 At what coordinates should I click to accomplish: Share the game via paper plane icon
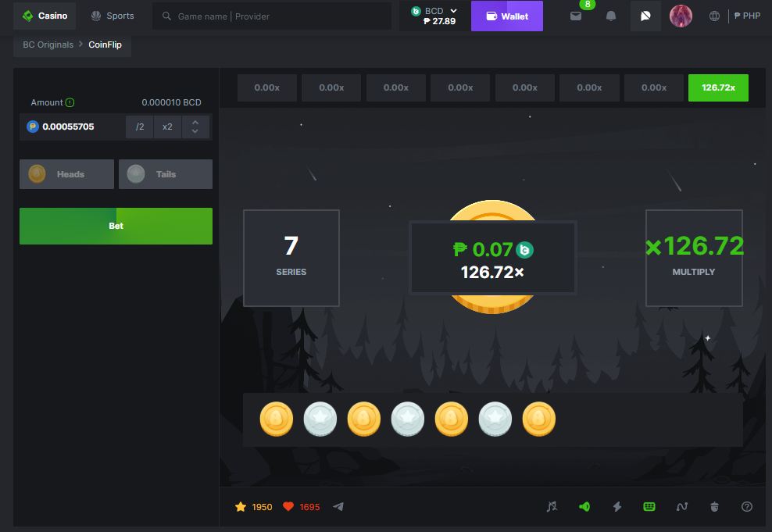click(338, 507)
